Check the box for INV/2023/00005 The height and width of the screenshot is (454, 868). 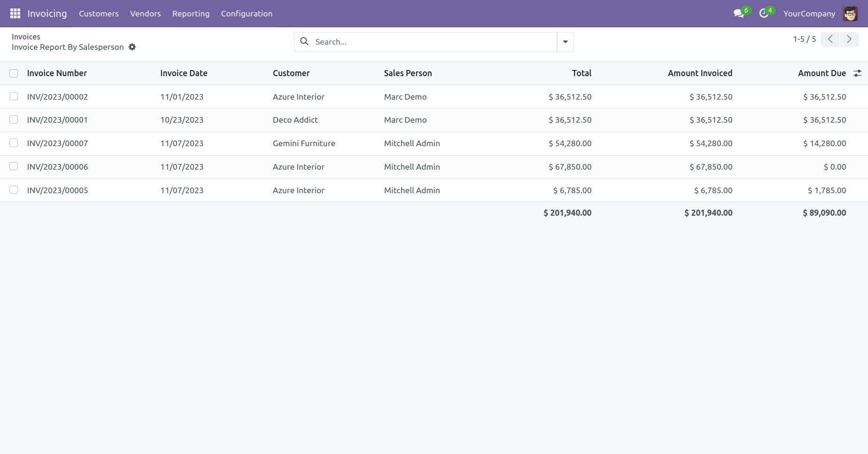14,190
